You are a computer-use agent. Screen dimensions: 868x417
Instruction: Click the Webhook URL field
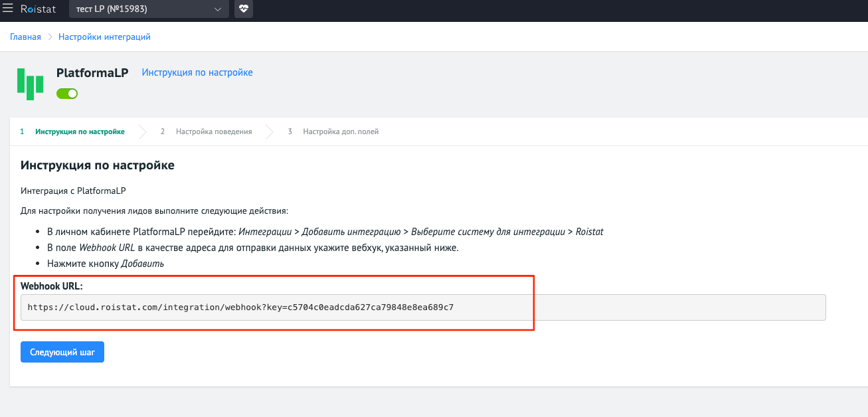pos(423,307)
